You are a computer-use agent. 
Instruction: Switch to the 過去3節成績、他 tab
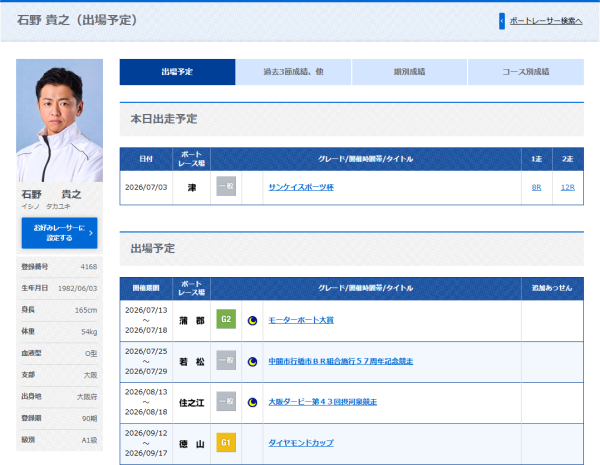[x=293, y=72]
